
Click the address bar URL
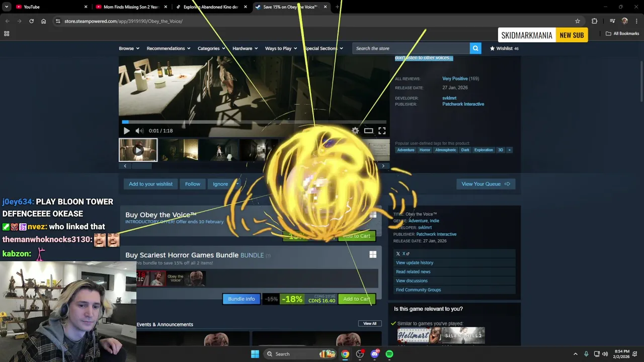coord(123,21)
